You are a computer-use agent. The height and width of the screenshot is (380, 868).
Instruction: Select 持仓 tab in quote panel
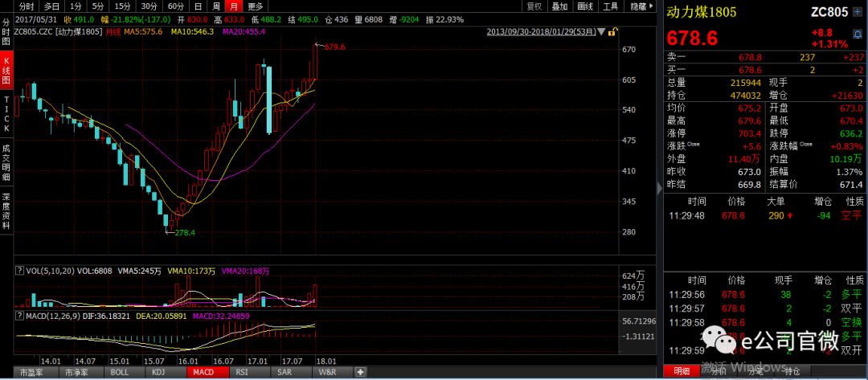coord(792,371)
